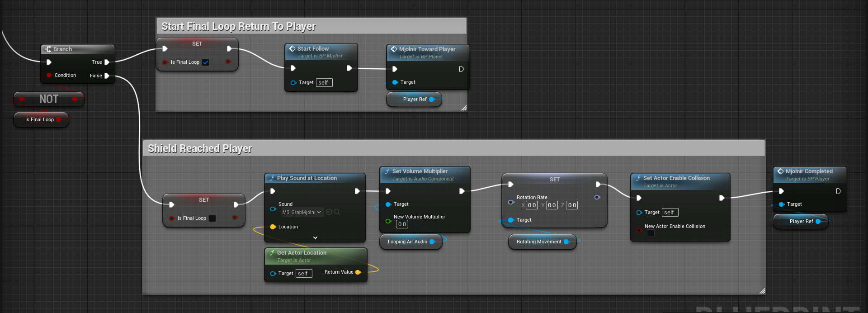Select the Shield Reached Player comment title bar
Image resolution: width=868 pixels, height=313 pixels.
click(x=454, y=148)
